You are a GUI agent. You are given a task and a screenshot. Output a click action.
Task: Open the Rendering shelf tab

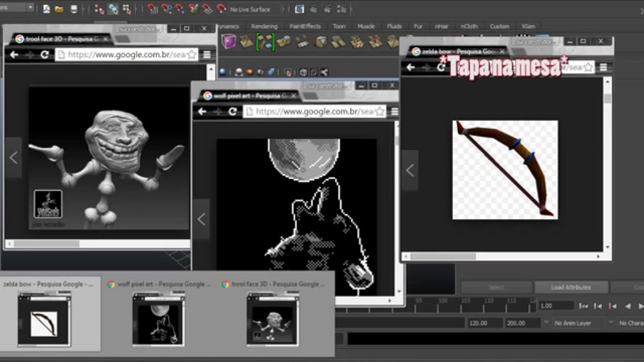[264, 26]
